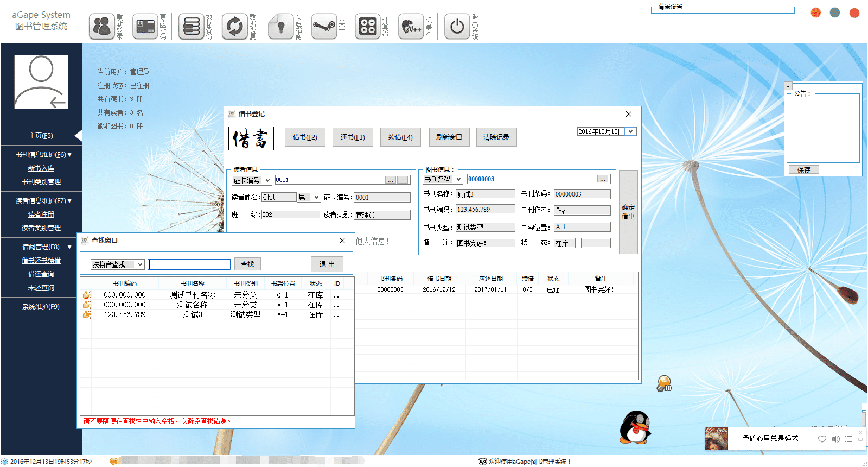This screenshot has width=868, height=467.
Task: Open the 快速指南 quick guide icon
Action: pyautogui.click(x=281, y=26)
